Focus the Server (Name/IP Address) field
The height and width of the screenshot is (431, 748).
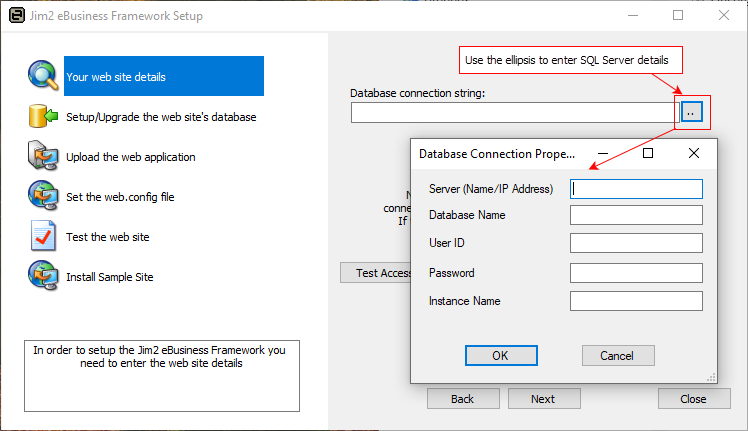point(636,189)
